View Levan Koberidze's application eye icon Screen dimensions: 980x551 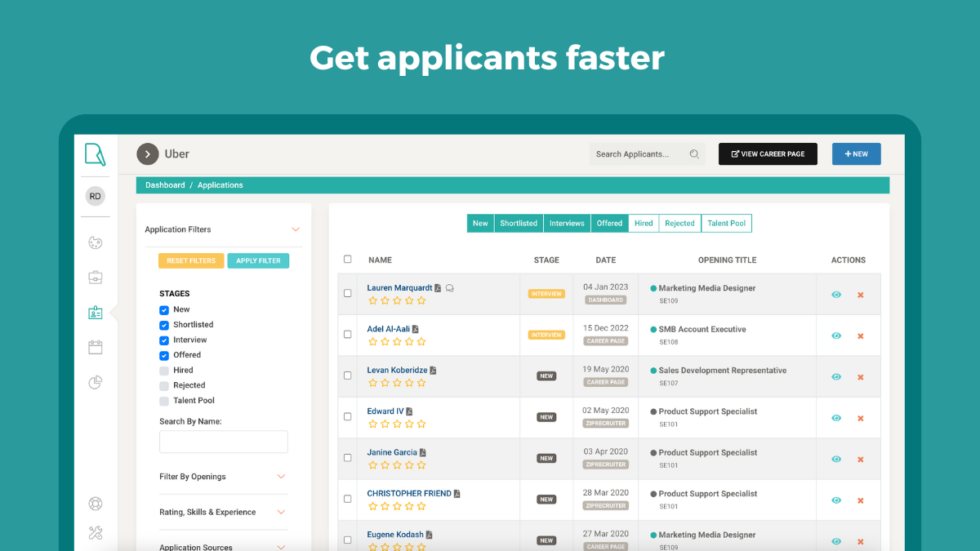(836, 377)
